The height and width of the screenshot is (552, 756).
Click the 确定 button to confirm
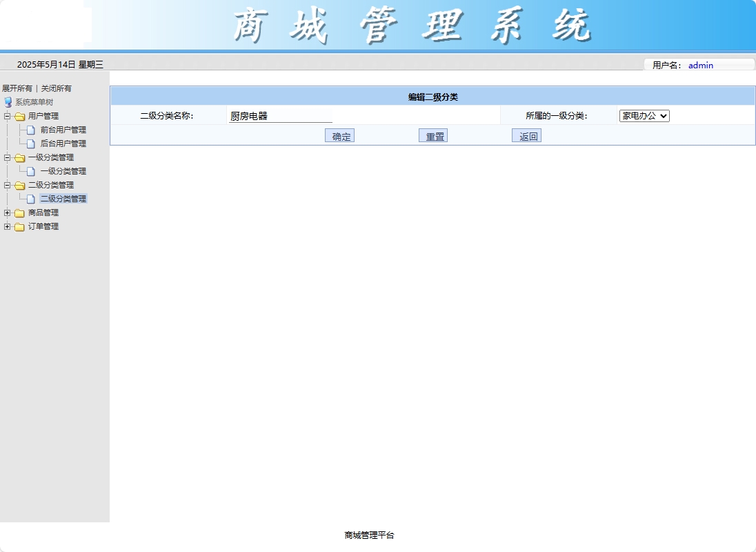(x=339, y=135)
